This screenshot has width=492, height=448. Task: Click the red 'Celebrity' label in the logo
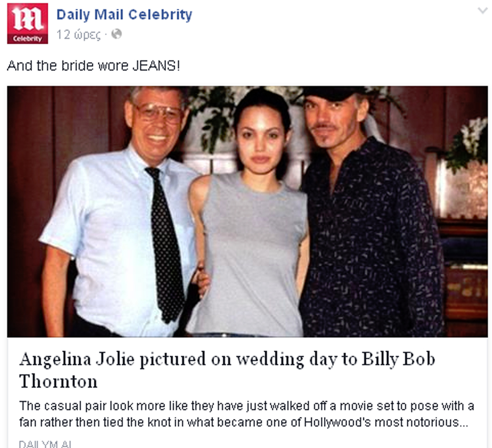(x=27, y=39)
